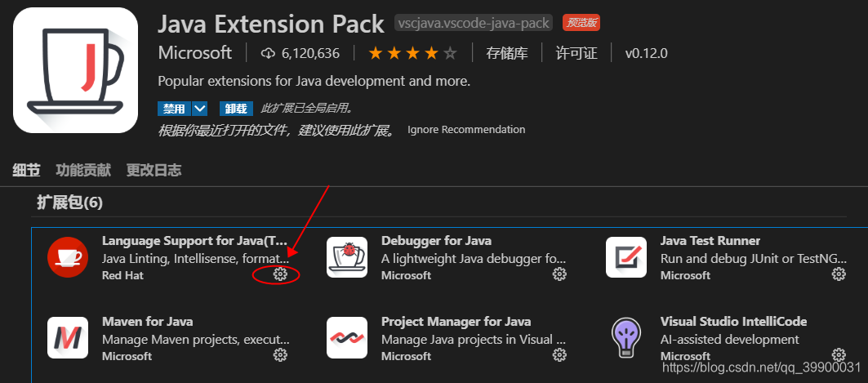Click 'Popular extensions for Java development' description
Image resolution: width=868 pixels, height=383 pixels.
point(314,82)
